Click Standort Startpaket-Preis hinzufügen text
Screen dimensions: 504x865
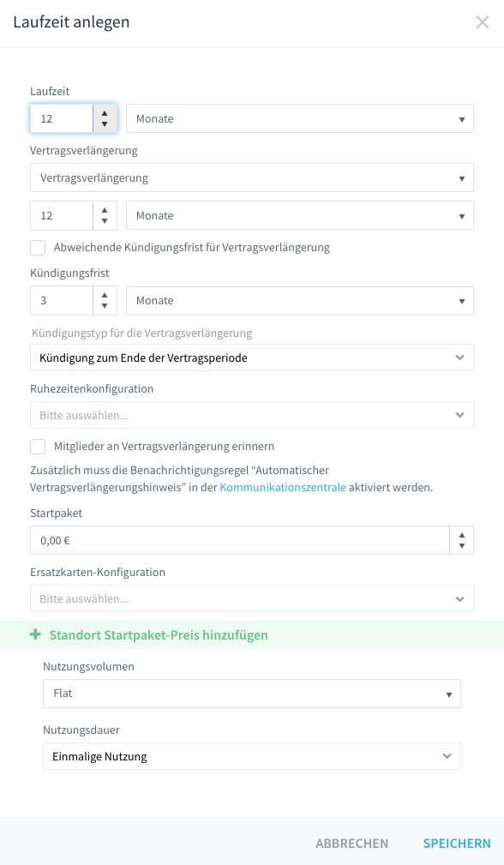click(x=159, y=635)
